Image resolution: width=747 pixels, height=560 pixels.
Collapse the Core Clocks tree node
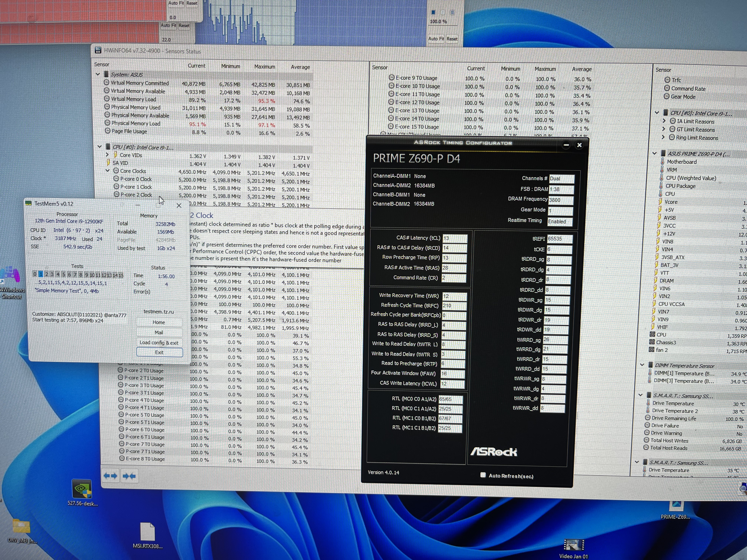pos(108,171)
